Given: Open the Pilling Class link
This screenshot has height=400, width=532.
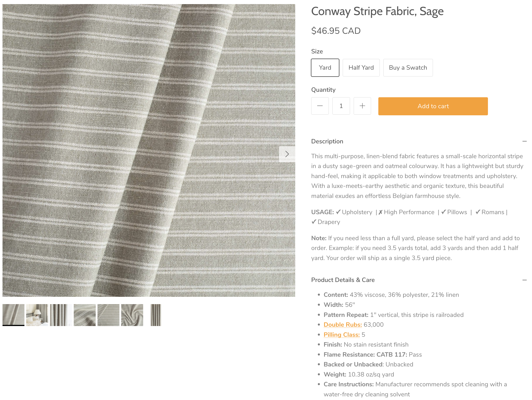Looking at the screenshot, I should pyautogui.click(x=342, y=334).
